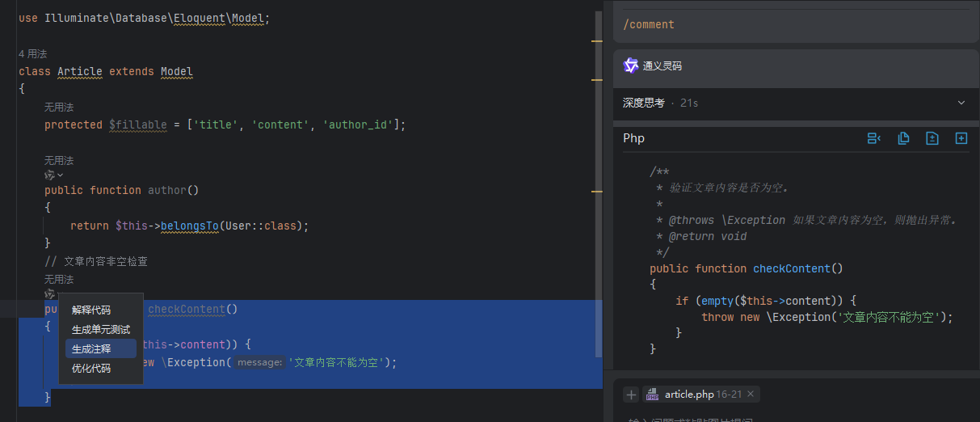The width and height of the screenshot is (980, 422).
Task: Collapse the 深度思考 21s header
Action: [x=796, y=103]
